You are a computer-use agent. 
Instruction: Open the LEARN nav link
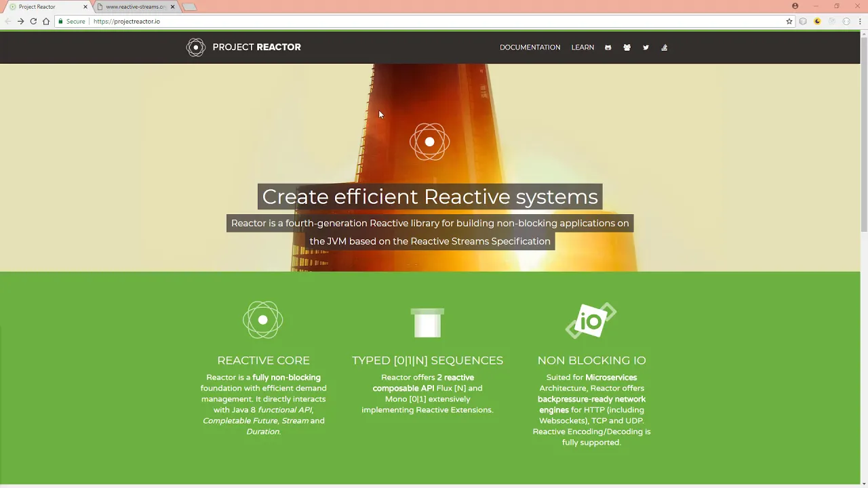coord(583,47)
